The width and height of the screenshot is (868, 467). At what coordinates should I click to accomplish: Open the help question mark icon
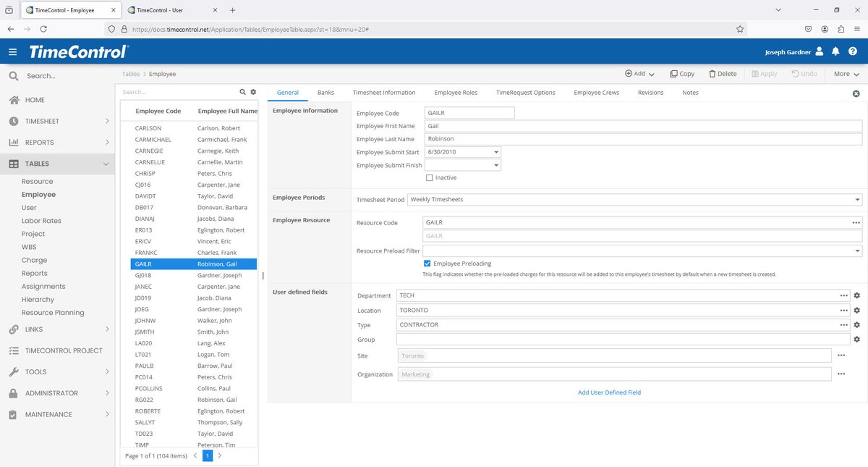pyautogui.click(x=853, y=51)
